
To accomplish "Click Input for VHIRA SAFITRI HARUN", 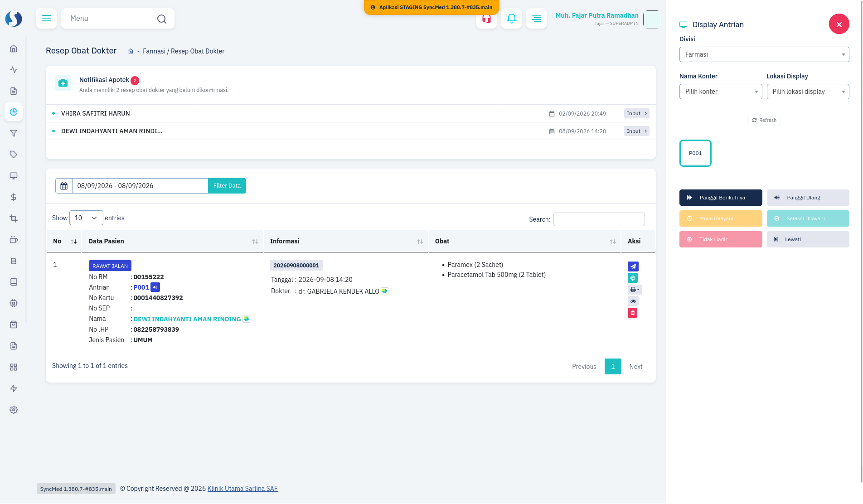I will (636, 113).
